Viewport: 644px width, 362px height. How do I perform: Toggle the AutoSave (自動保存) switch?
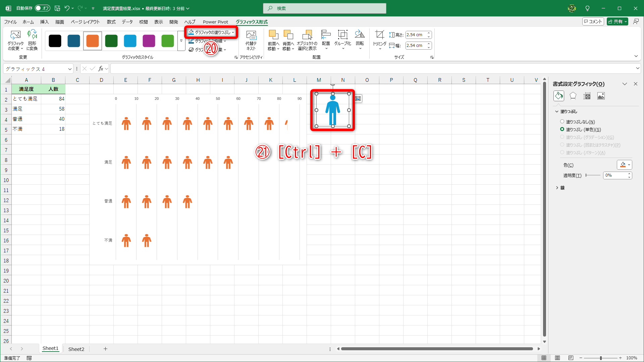pos(43,8)
